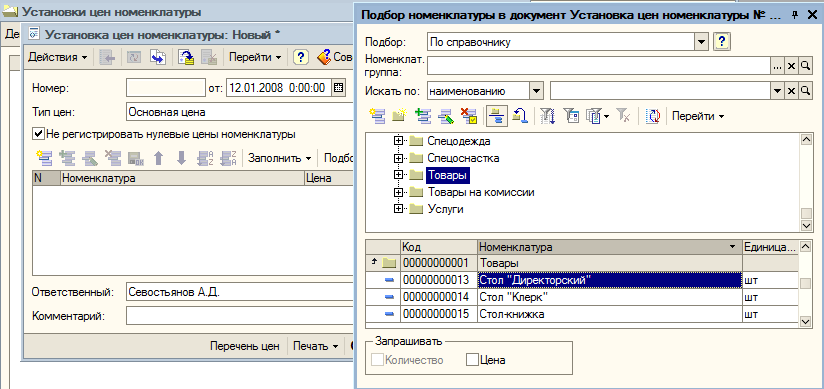
Task: Select the Спецодежда folder in tree
Action: click(x=459, y=141)
